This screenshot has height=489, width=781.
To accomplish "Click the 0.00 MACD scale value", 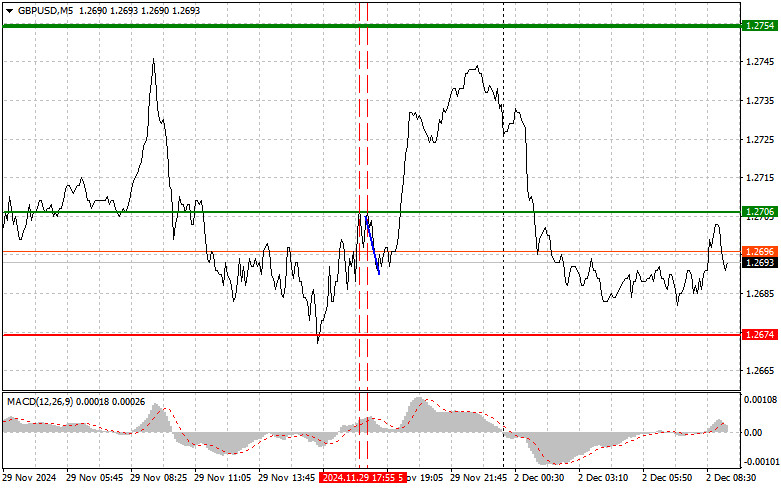I will 753,432.
